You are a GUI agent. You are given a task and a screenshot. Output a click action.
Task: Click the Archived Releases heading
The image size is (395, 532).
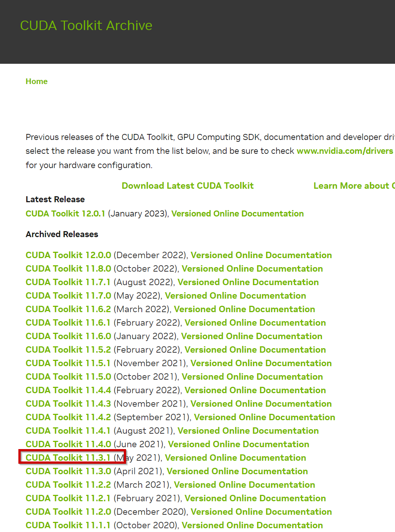62,234
